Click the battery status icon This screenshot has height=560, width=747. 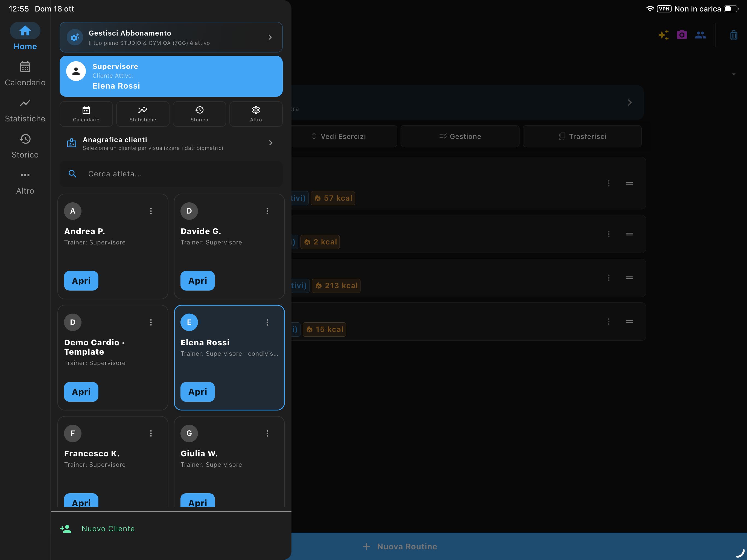coord(731,9)
